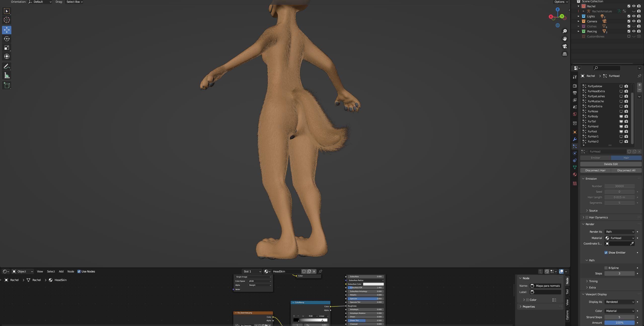644x326 pixels.
Task: Enable CustomBones collection checkbox
Action: [629, 36]
